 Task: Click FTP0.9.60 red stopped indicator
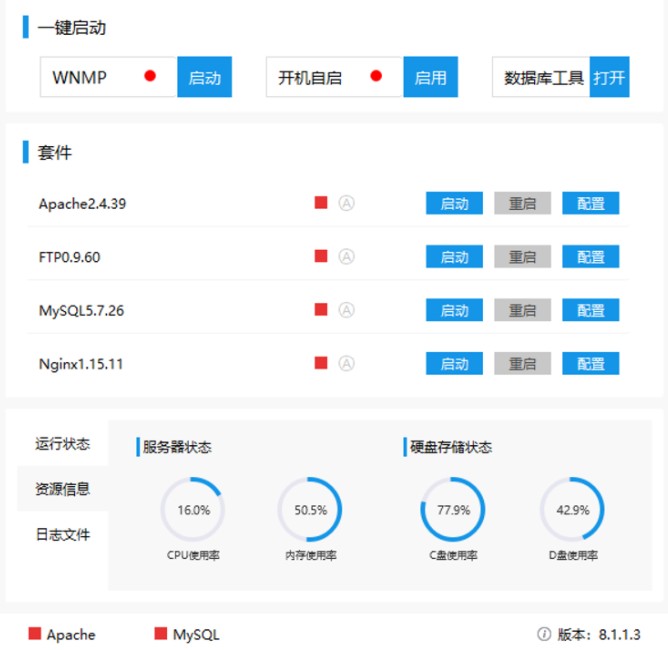pyautogui.click(x=321, y=256)
